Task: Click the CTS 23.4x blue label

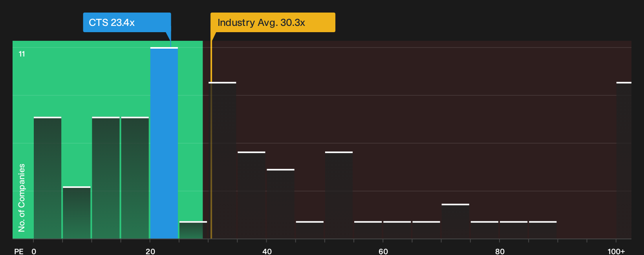Action: (127, 22)
